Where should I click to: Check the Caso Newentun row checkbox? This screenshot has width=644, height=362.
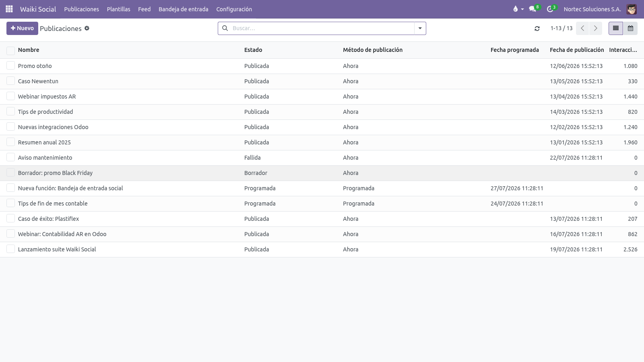click(x=10, y=81)
